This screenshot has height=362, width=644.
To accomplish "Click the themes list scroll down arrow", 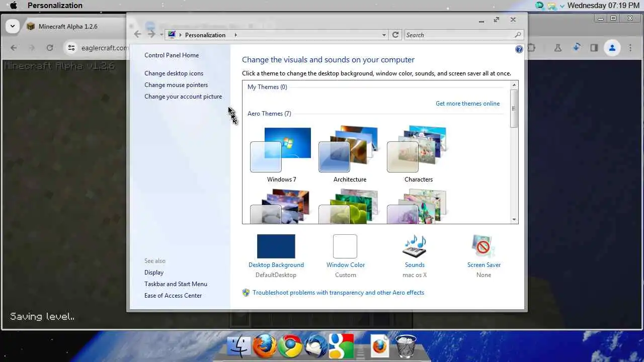I will pos(514,219).
